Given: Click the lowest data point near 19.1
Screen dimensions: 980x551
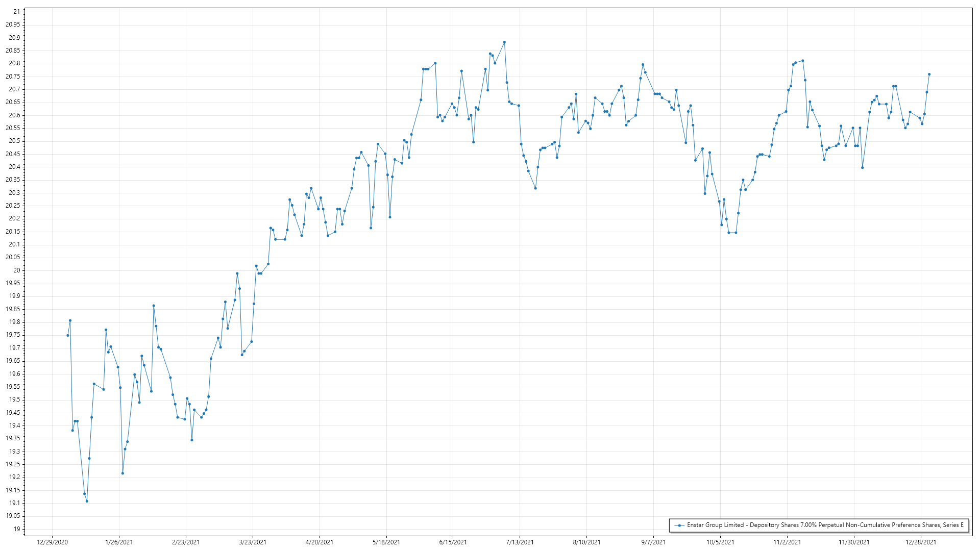Looking at the screenshot, I should coord(87,501).
